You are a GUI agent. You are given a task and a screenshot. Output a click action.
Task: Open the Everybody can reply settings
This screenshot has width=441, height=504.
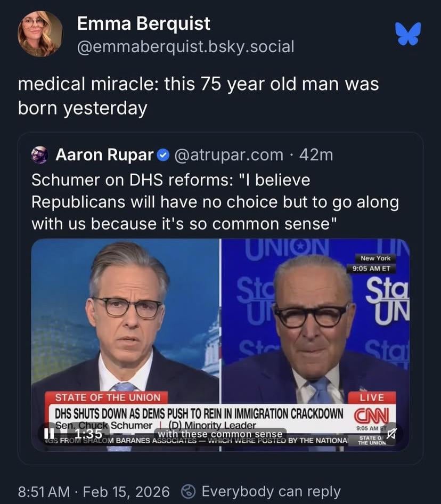[271, 491]
